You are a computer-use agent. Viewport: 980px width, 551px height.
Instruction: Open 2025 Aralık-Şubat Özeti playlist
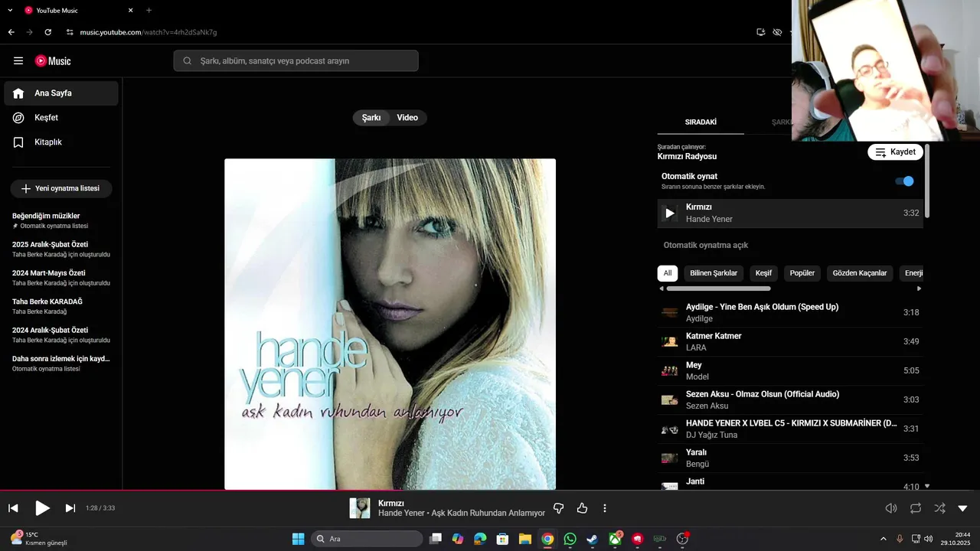(61, 249)
